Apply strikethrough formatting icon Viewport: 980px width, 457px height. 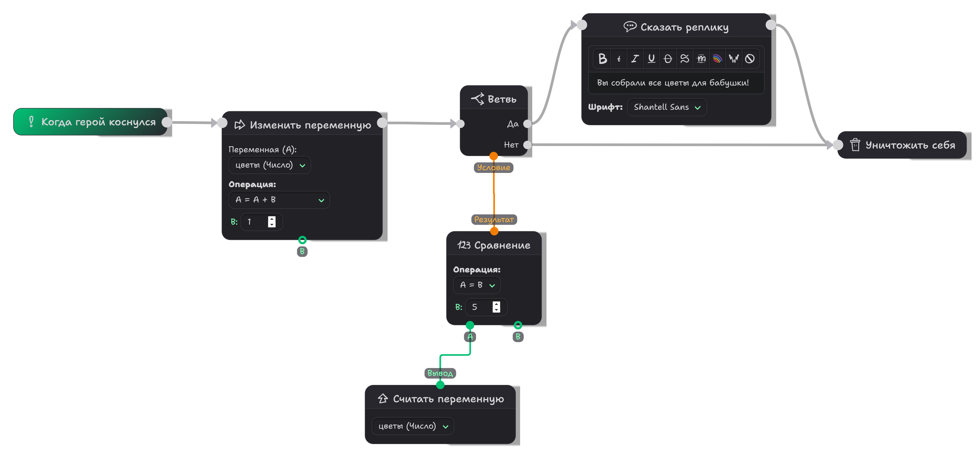[668, 59]
